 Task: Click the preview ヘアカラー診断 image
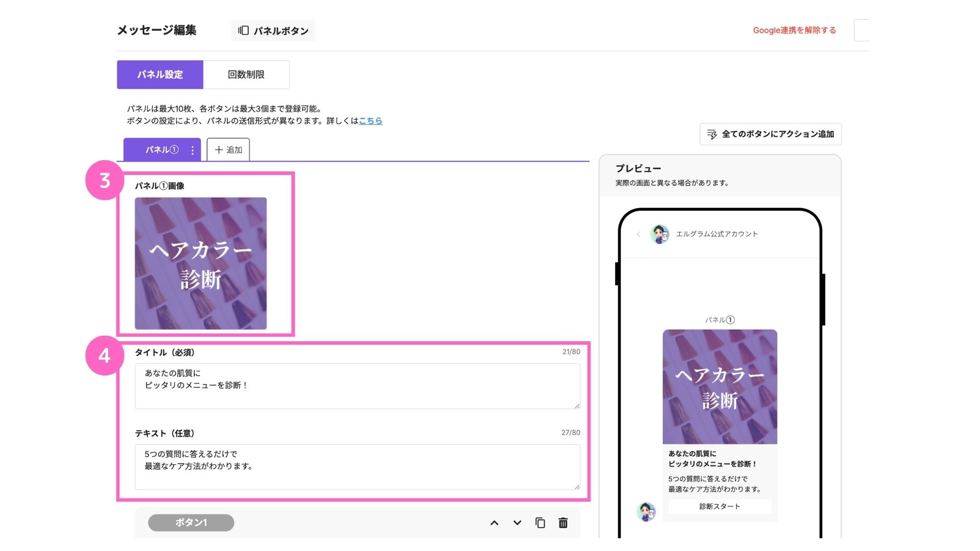point(720,387)
